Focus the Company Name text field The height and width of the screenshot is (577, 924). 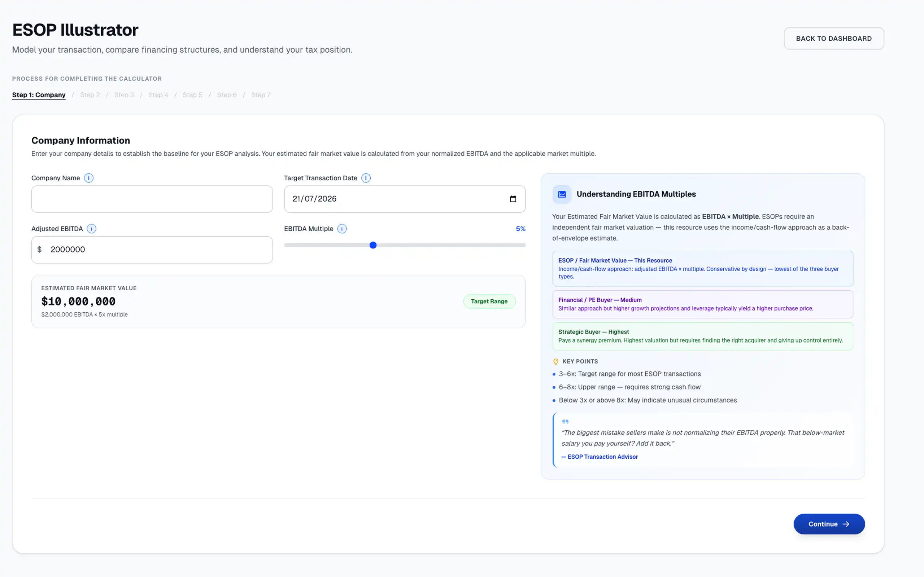tap(152, 199)
